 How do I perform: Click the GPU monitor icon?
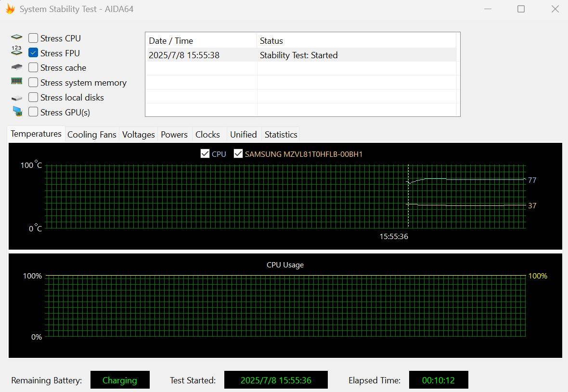[17, 111]
